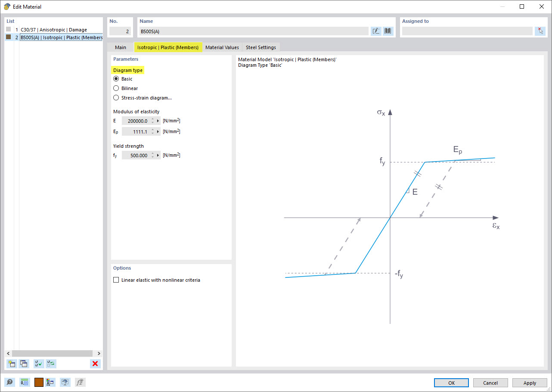Change the material color swatch
The height and width of the screenshot is (392, 552).
click(38, 382)
